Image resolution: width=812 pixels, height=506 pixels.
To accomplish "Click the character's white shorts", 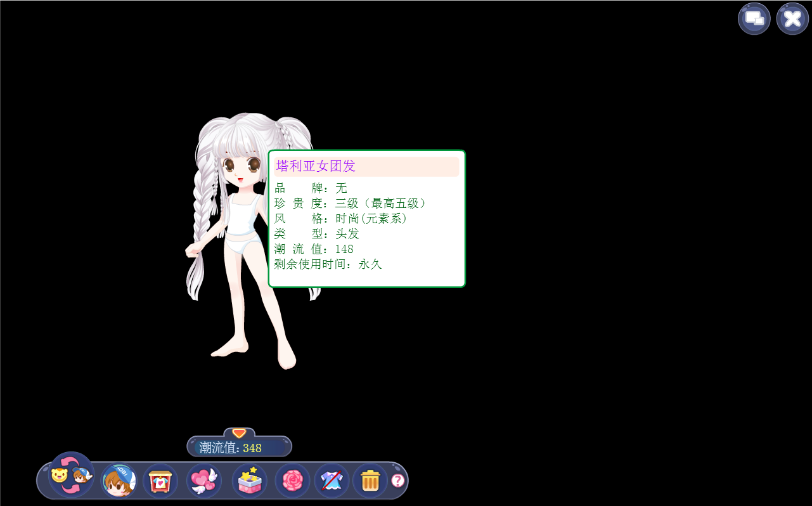I will pos(242,245).
